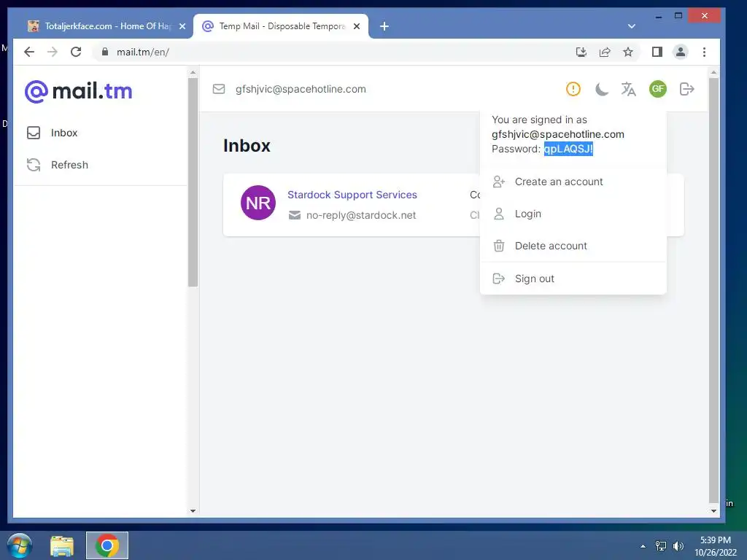Open the Windows Start menu
Image resolution: width=747 pixels, height=560 pixels.
click(20, 545)
